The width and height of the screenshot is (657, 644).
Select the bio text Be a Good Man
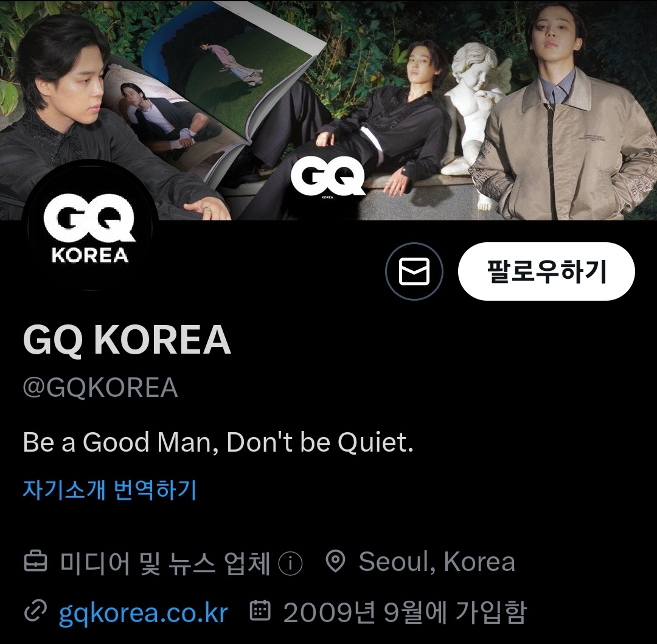(120, 443)
